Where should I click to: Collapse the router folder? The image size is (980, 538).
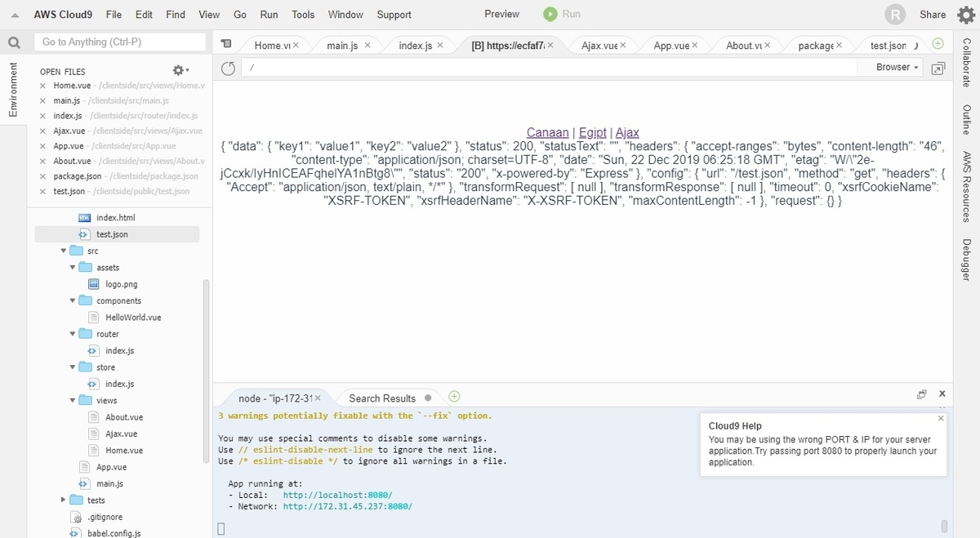73,334
